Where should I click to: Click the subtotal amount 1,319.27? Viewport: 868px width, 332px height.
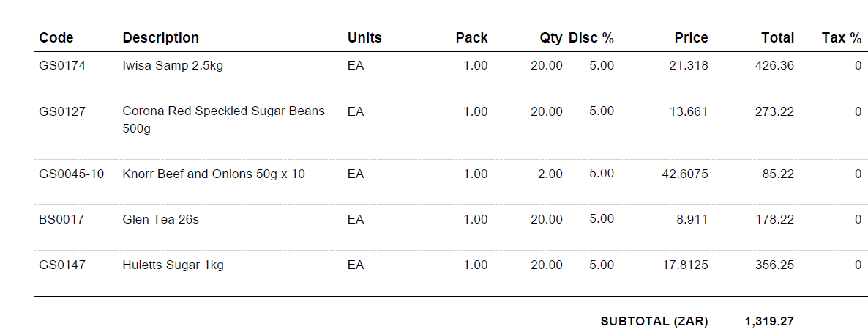pyautogui.click(x=769, y=322)
